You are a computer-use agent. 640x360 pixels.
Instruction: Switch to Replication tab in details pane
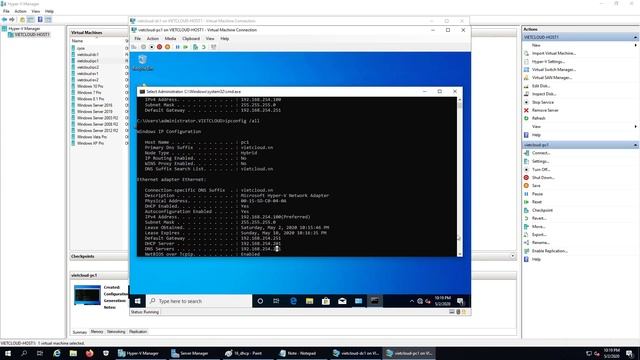click(x=138, y=332)
